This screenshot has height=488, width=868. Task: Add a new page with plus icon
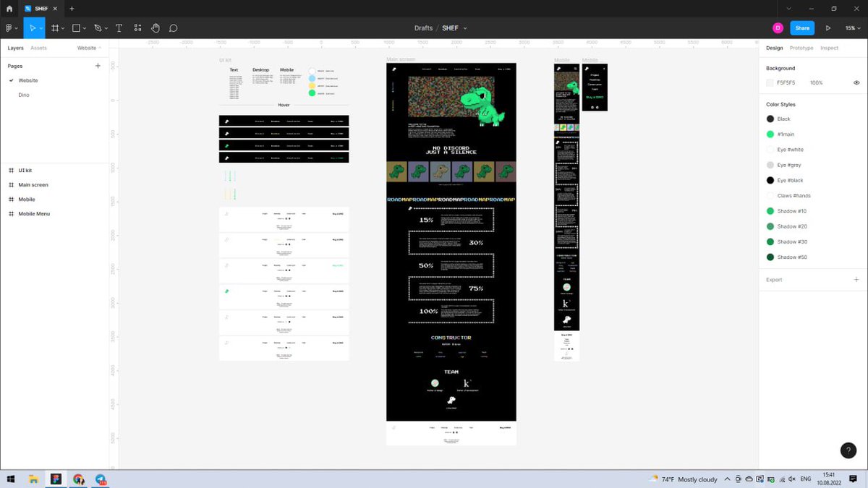[98, 66]
